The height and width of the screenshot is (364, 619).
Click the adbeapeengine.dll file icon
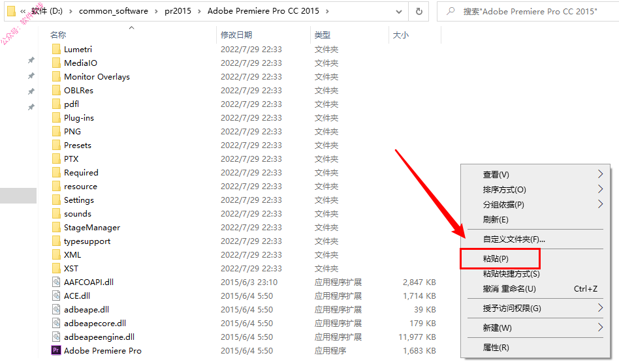click(x=56, y=337)
